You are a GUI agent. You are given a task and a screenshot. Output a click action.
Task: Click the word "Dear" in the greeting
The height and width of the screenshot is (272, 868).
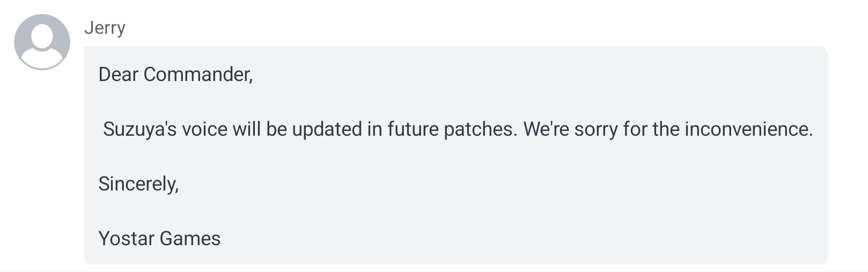(119, 74)
